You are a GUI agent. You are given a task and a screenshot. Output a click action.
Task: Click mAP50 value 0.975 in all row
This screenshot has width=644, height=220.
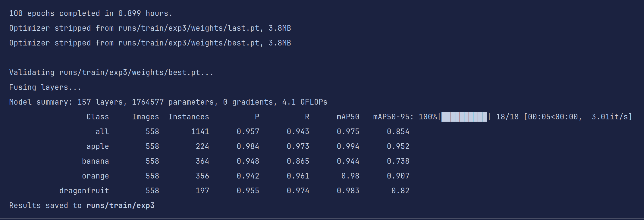pos(348,132)
